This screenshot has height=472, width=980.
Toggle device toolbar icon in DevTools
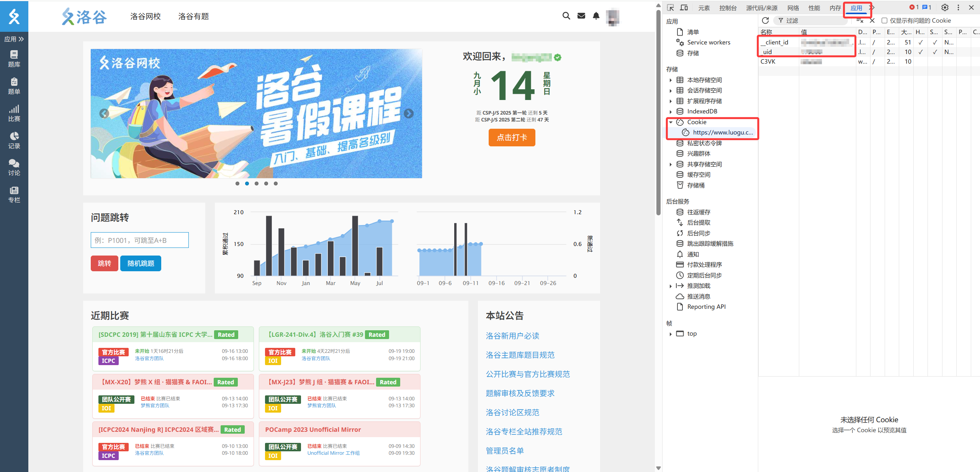pyautogui.click(x=684, y=8)
